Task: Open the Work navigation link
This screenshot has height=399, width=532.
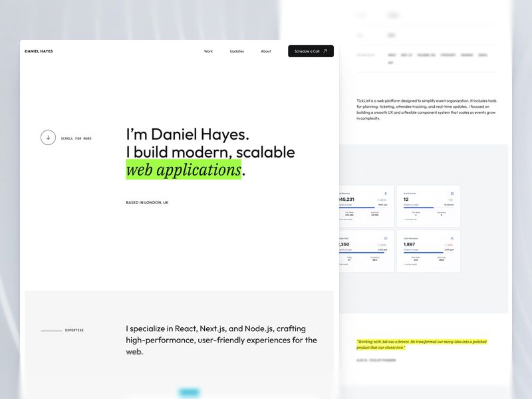Action: pyautogui.click(x=208, y=51)
